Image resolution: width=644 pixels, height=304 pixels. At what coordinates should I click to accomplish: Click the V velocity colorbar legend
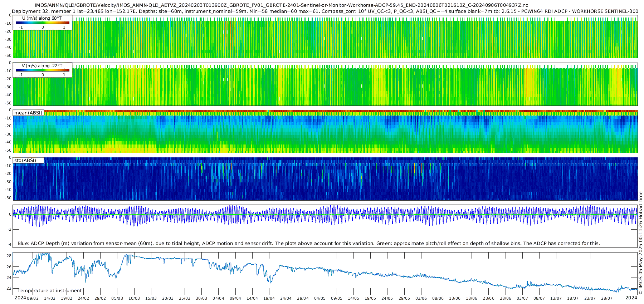point(43,70)
